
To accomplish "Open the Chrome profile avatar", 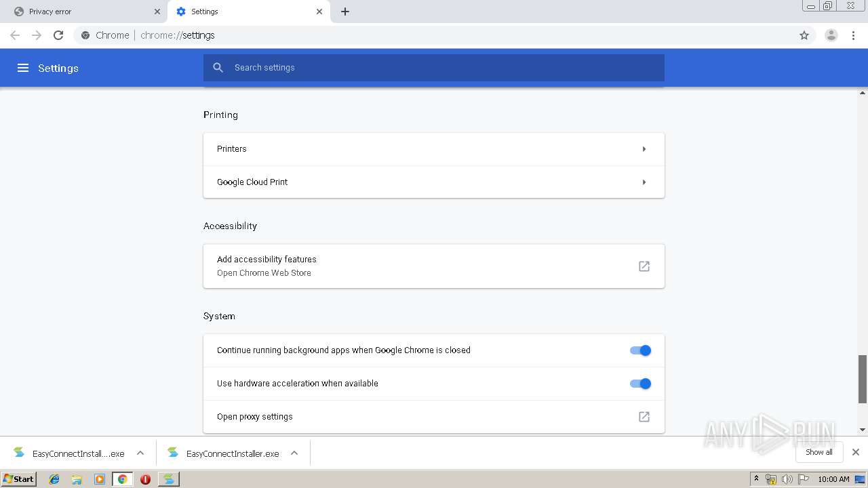I will click(831, 35).
